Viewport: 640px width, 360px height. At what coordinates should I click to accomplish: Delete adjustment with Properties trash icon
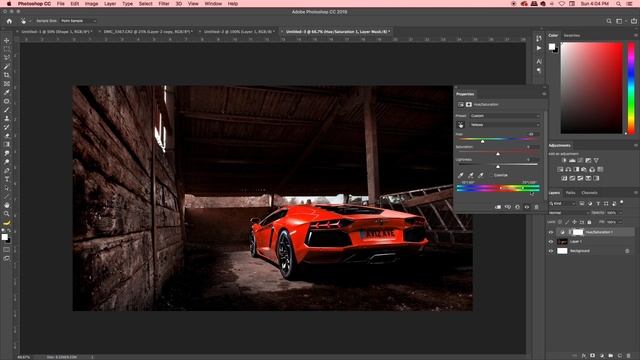pos(536,207)
